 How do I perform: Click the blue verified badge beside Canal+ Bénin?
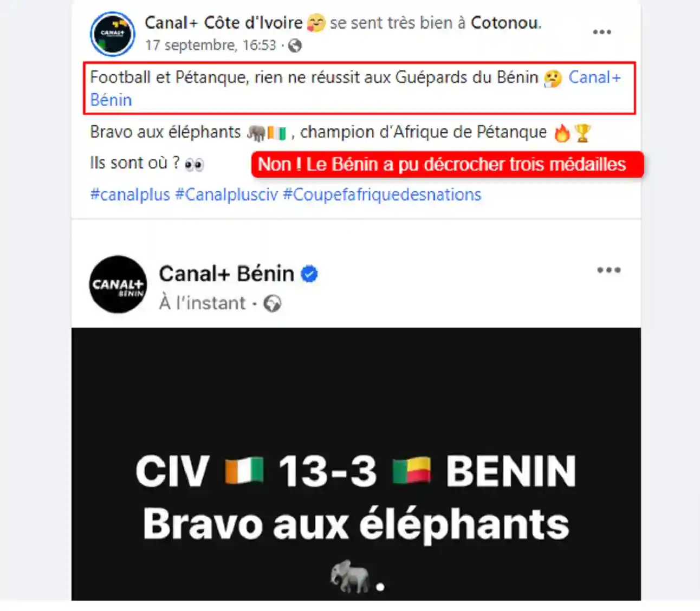click(x=309, y=274)
